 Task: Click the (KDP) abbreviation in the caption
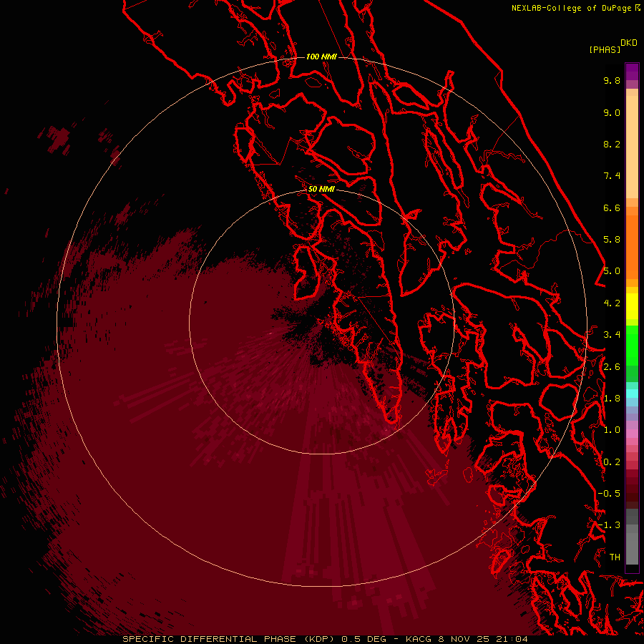pos(319,639)
